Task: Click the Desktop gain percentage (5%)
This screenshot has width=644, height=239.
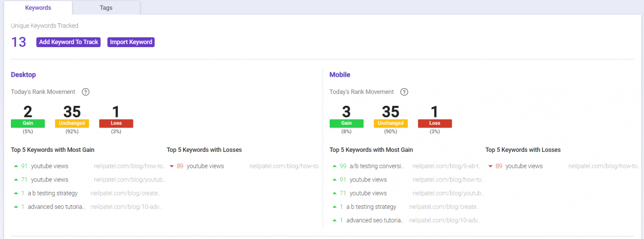Action: 28,132
